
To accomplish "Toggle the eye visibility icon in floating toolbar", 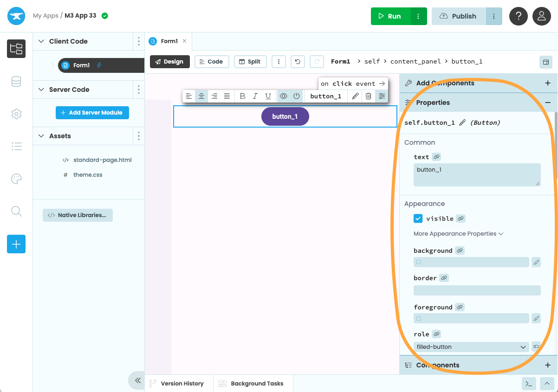I will click(x=283, y=96).
